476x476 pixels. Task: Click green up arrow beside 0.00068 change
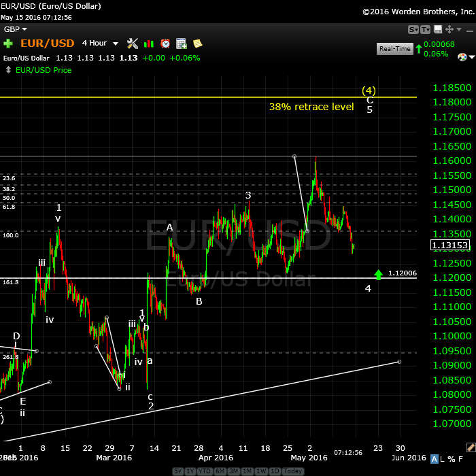(x=419, y=49)
